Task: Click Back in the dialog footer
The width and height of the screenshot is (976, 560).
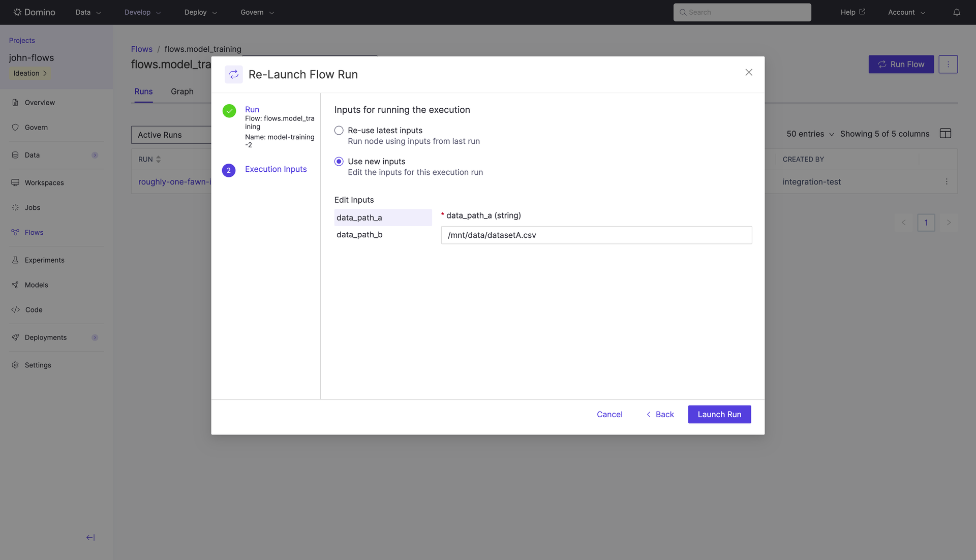Action: tap(660, 414)
